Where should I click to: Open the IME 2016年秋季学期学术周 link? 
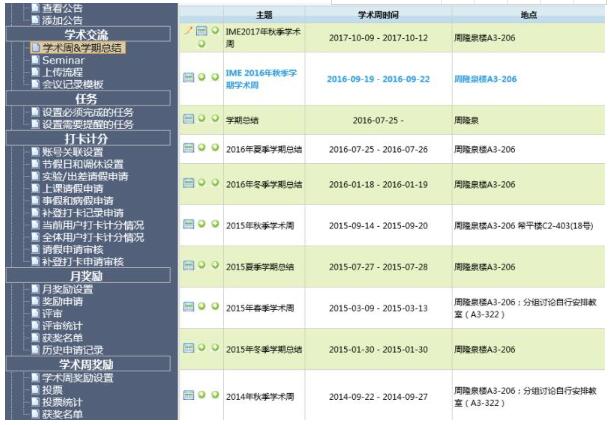click(x=262, y=78)
